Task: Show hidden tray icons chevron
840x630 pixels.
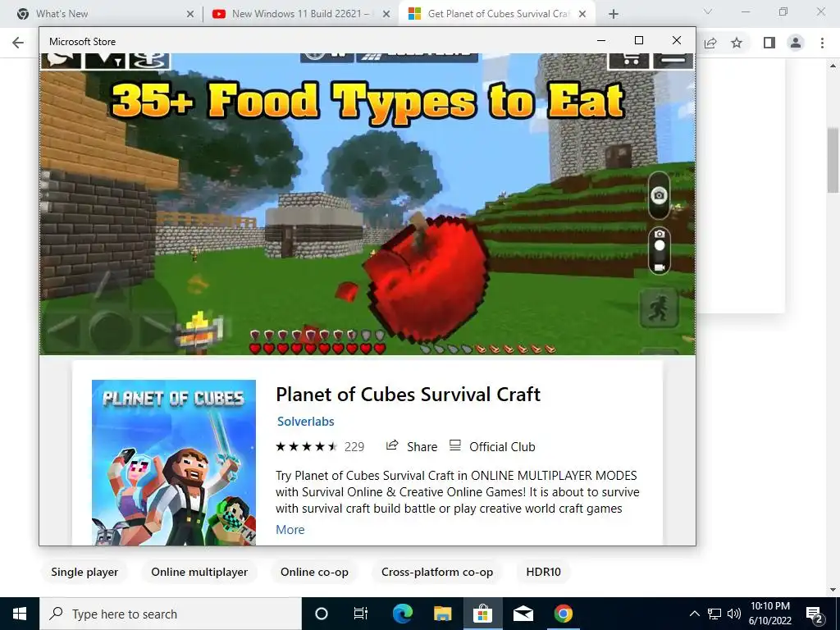Action: point(694,614)
